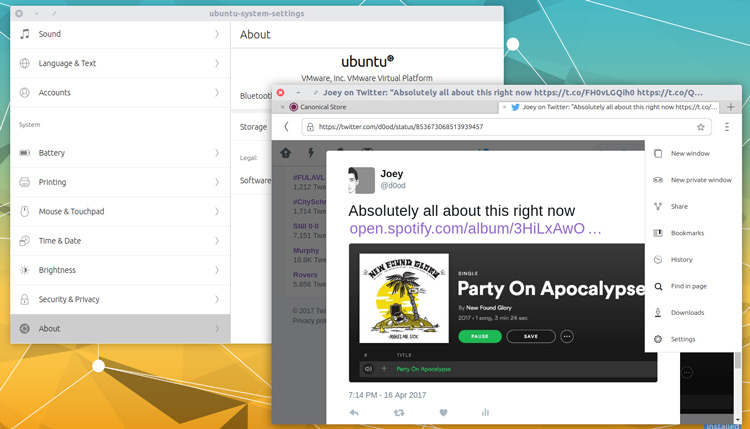Image resolution: width=750 pixels, height=429 pixels.
Task: Click the browser URL address field
Action: [507, 127]
